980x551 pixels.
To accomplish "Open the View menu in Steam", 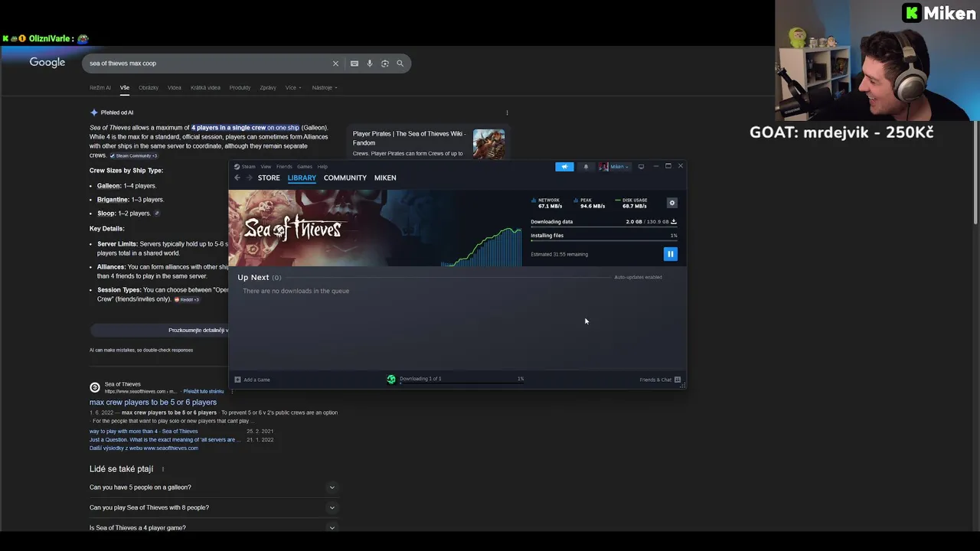I will click(266, 167).
